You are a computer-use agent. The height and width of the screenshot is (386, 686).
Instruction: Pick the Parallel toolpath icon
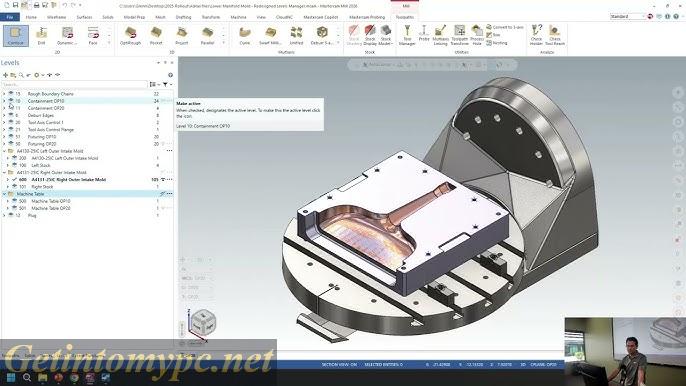click(x=207, y=36)
